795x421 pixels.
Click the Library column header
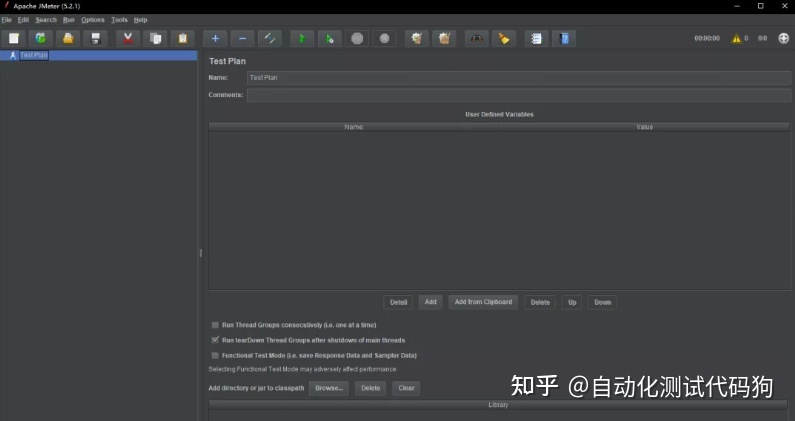pos(499,405)
